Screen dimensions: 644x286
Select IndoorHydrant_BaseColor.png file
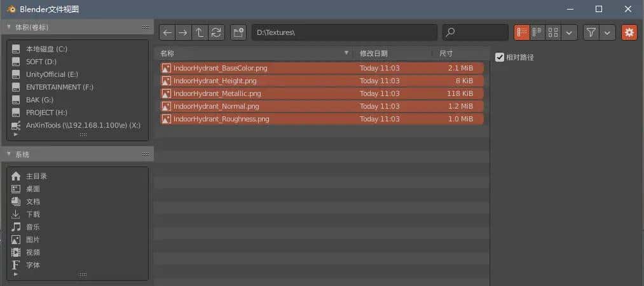coord(322,68)
